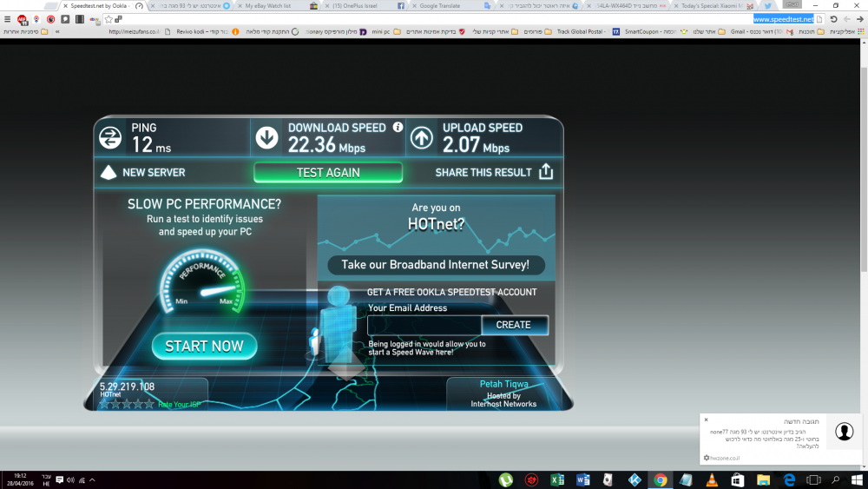Click the share upload arrow icon
This screenshot has height=489, width=868.
click(546, 172)
